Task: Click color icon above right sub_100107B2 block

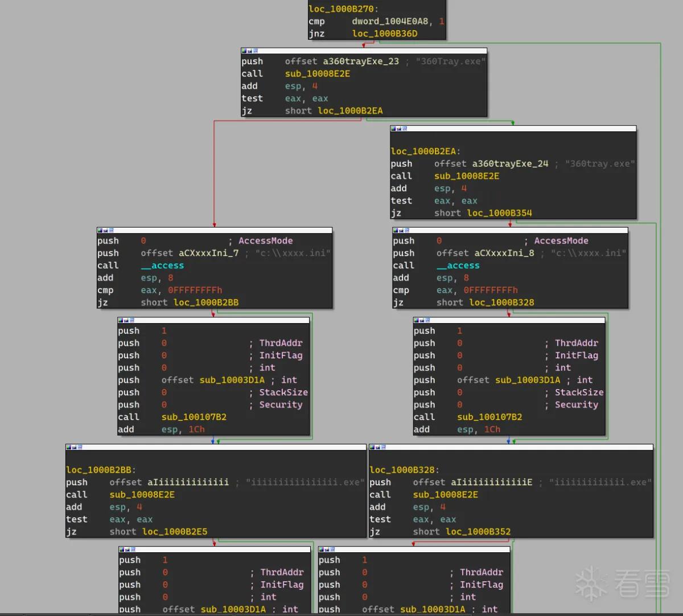Action: pos(416,320)
